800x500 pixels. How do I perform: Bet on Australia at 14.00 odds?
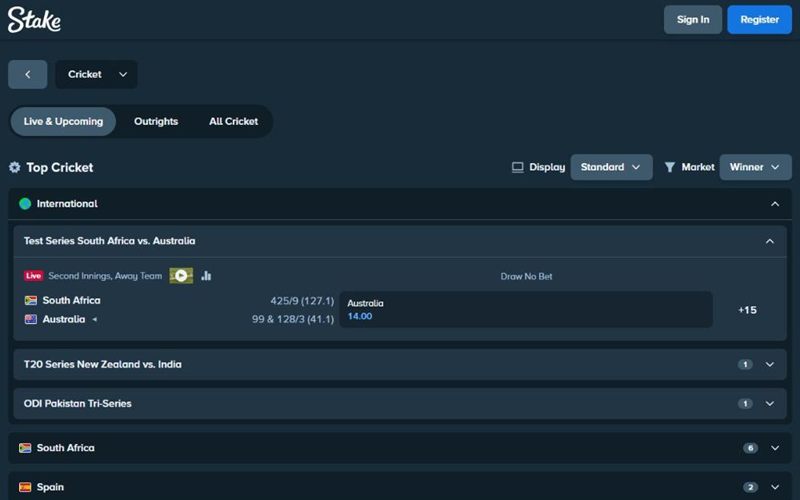pyautogui.click(x=526, y=310)
